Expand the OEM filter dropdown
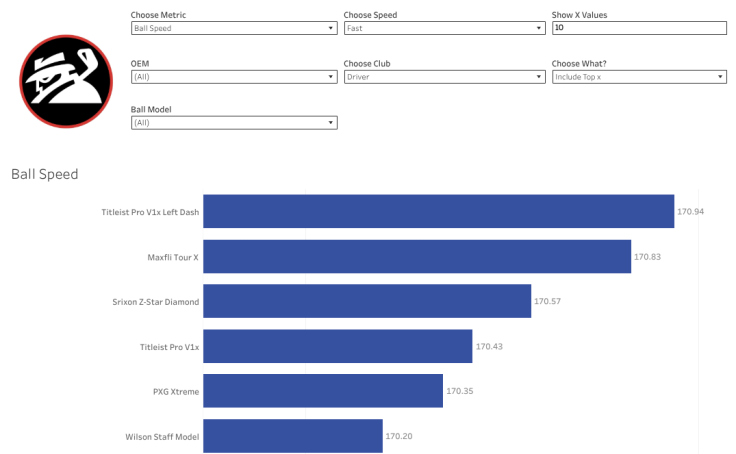Viewport: 736px width, 454px height. (x=234, y=76)
